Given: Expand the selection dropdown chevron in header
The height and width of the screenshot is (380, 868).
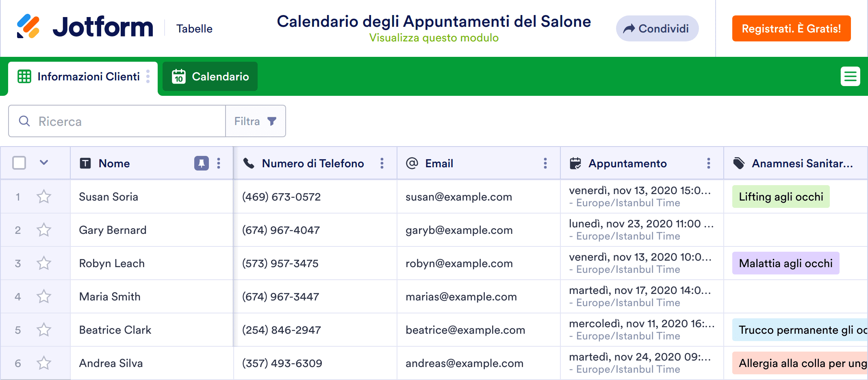Looking at the screenshot, I should [x=44, y=163].
